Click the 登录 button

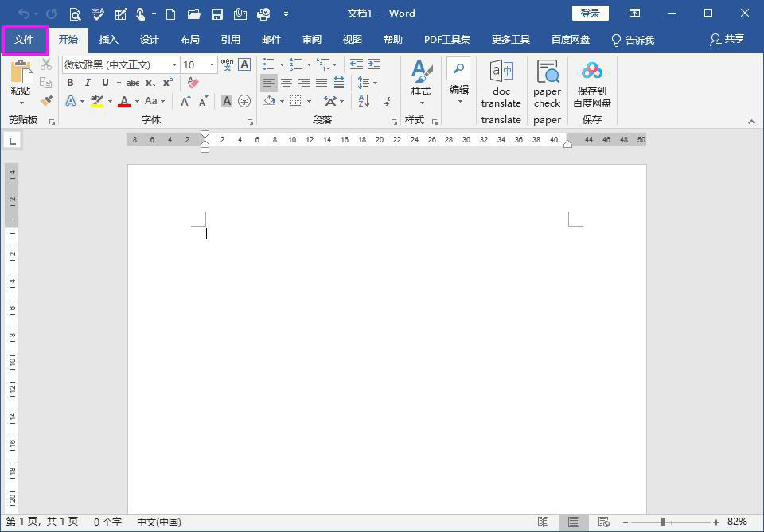click(592, 14)
